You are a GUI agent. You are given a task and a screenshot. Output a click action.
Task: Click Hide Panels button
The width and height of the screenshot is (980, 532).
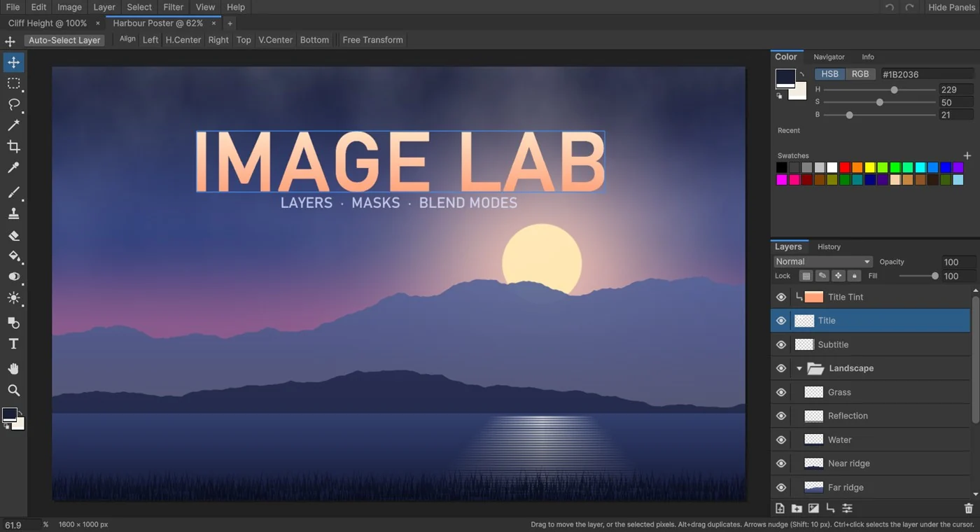951,7
